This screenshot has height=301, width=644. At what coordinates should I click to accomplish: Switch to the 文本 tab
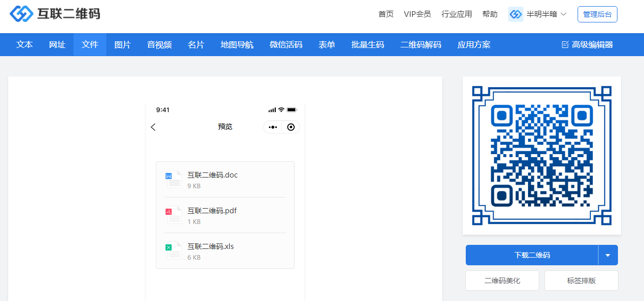[25, 45]
